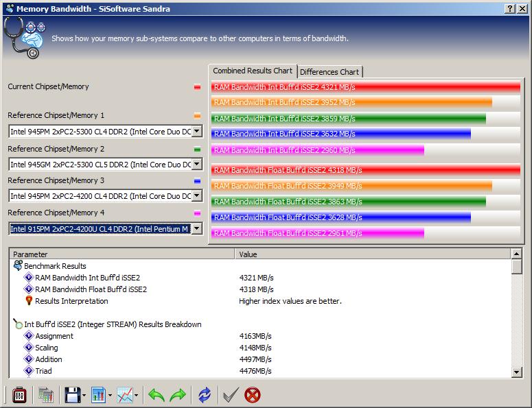Screen dimensions: 532x408
Task: Go forward with the green right arrow
Action: click(178, 395)
